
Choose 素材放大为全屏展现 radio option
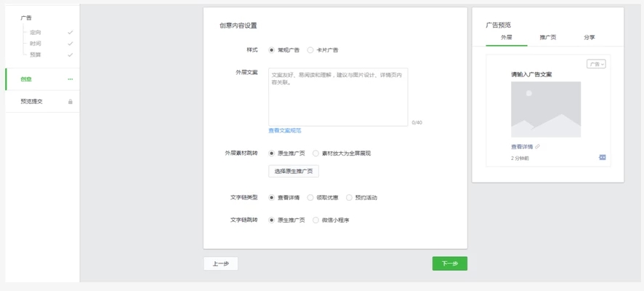click(x=315, y=154)
